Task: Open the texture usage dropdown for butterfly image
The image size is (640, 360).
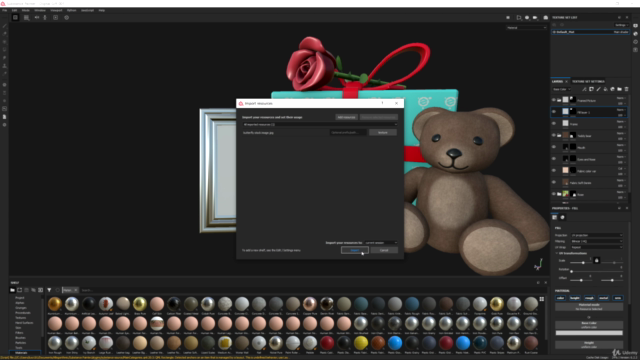Action: 382,133
